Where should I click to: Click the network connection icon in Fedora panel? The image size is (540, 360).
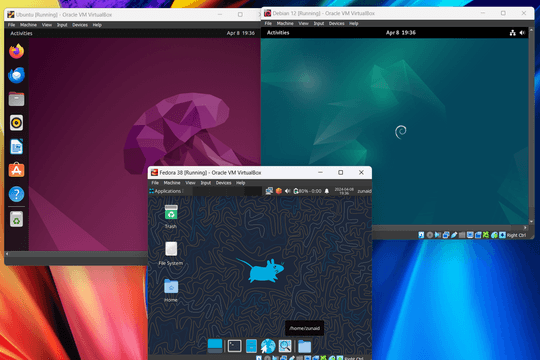pyautogui.click(x=269, y=191)
